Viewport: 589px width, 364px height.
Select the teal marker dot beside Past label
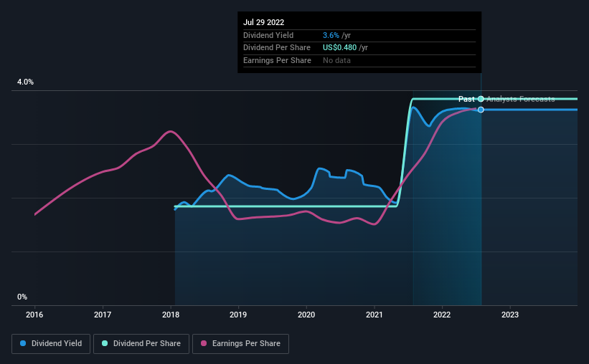tap(481, 99)
